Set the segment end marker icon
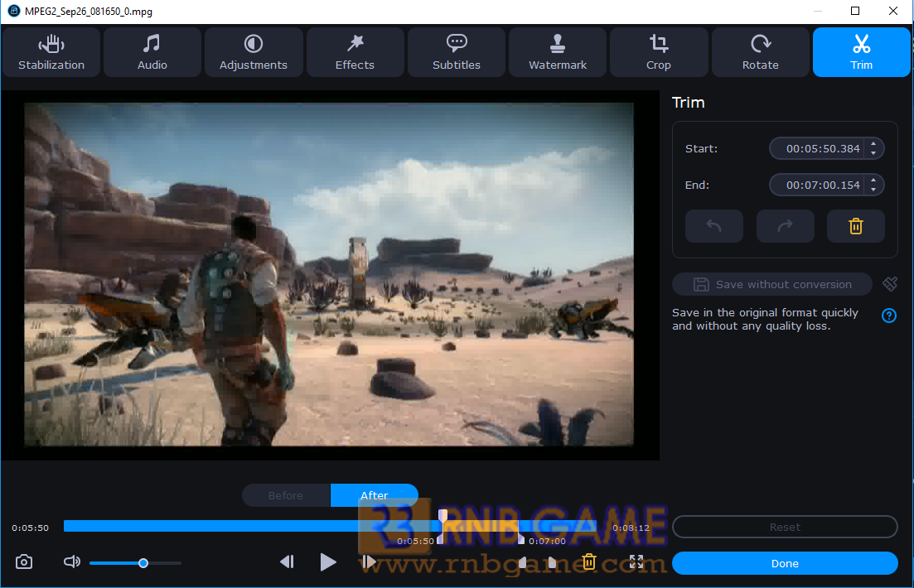Screen dimensions: 914x588 pos(552,561)
